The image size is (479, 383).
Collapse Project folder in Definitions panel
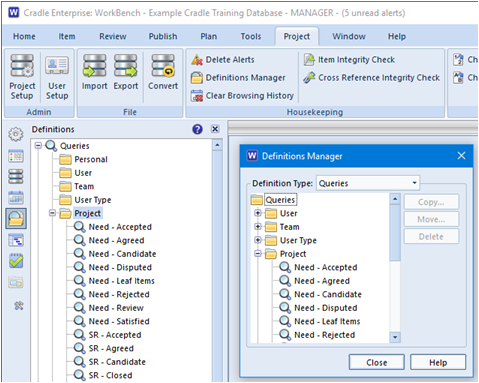click(52, 213)
